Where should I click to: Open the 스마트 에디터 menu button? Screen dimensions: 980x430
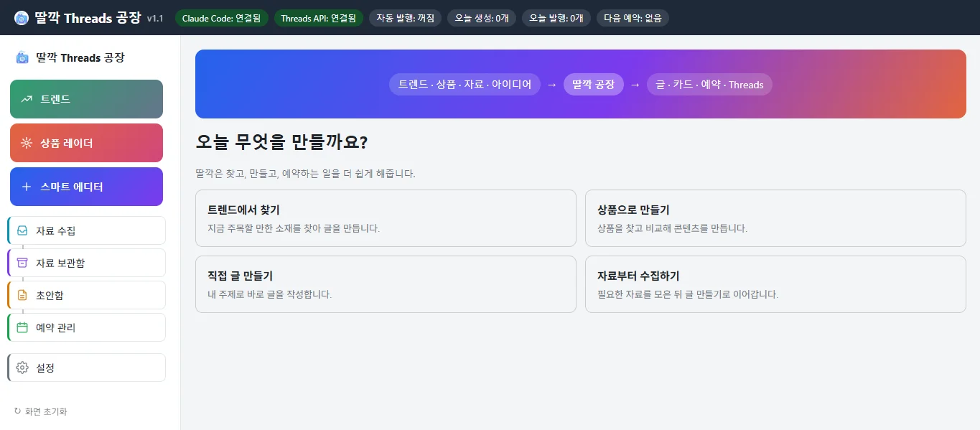tap(86, 187)
